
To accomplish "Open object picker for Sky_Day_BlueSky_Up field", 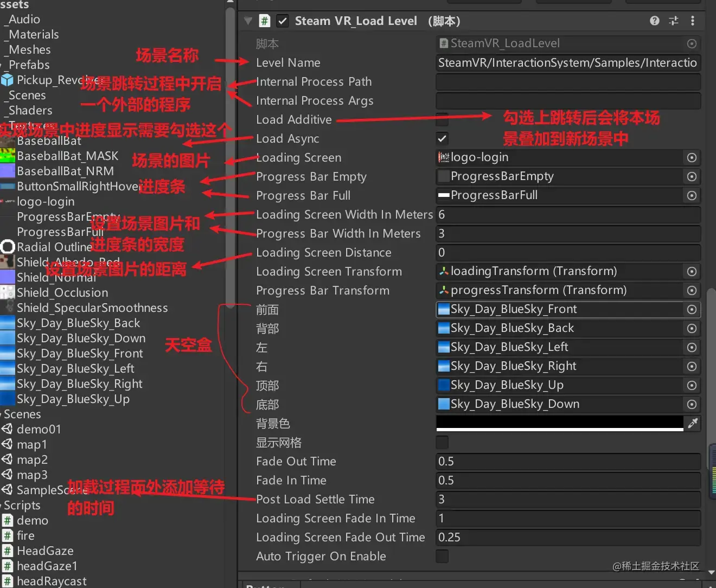I will [692, 385].
